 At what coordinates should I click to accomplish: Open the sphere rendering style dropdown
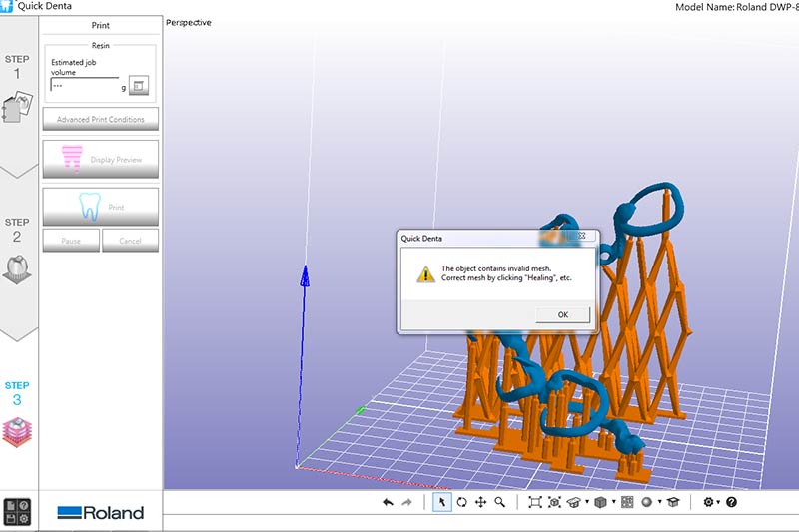tap(660, 503)
